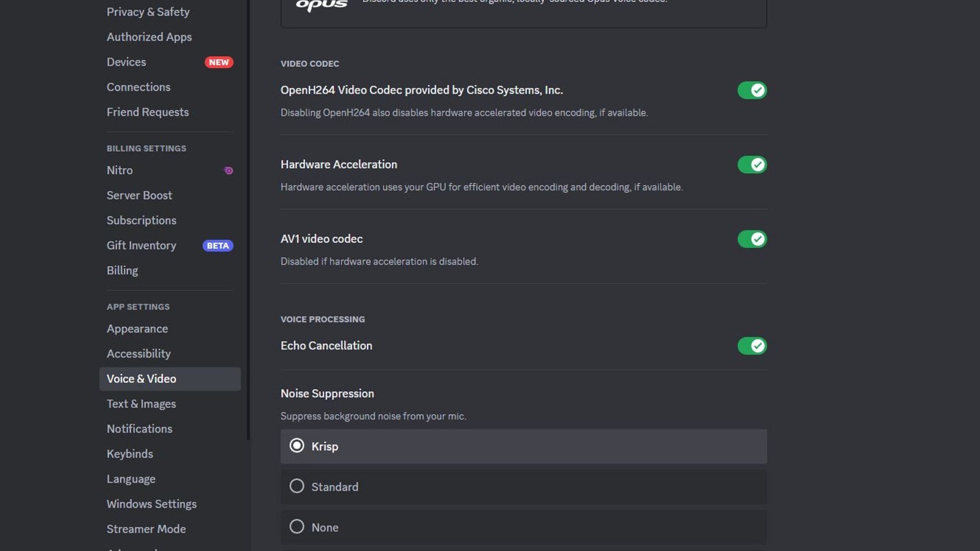This screenshot has height=551, width=980.
Task: Go to Friend Requests settings
Action: tap(147, 112)
